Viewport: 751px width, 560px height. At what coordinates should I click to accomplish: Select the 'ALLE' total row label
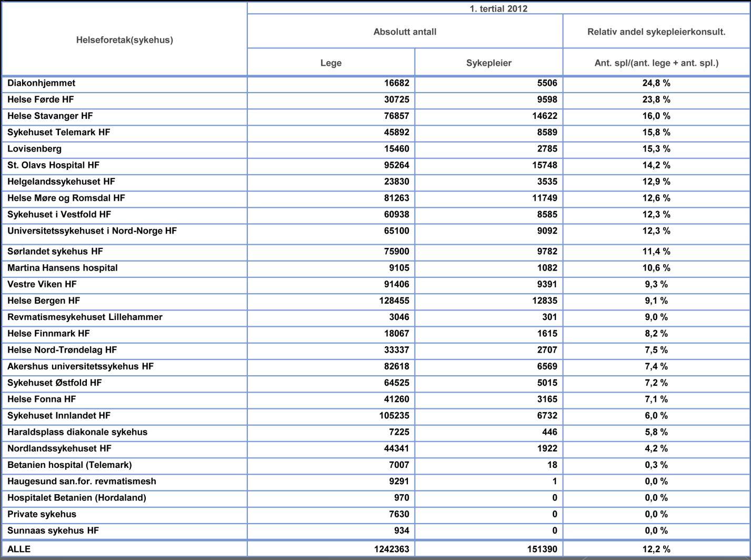click(19, 549)
